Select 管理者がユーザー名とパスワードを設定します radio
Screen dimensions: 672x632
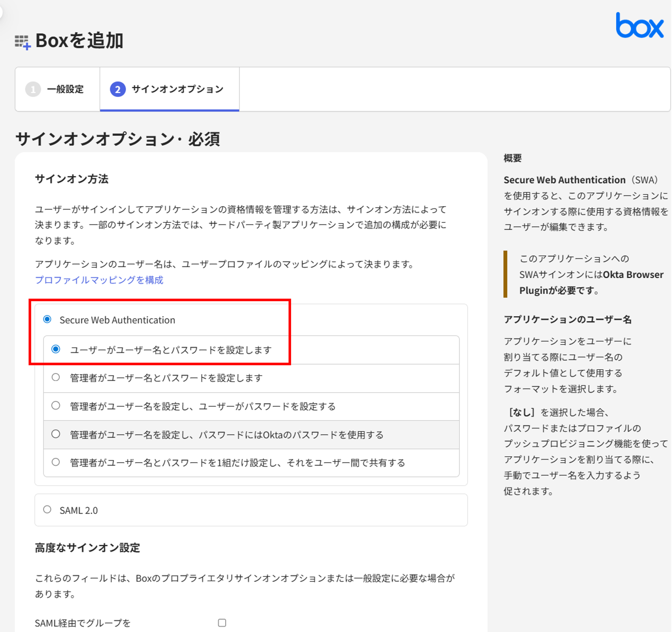pyautogui.click(x=56, y=377)
